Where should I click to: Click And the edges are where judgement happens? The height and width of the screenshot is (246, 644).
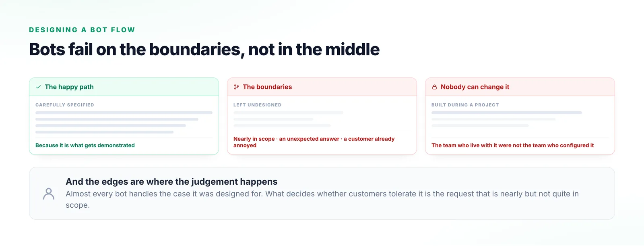171,182
